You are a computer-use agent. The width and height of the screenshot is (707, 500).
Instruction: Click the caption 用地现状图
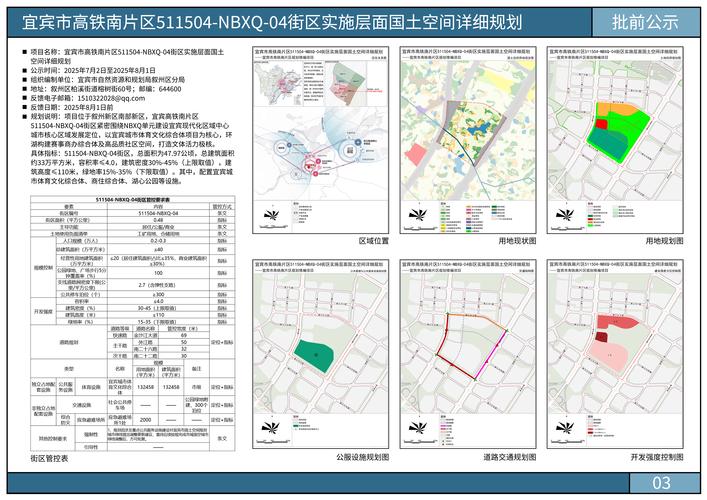tap(518, 241)
